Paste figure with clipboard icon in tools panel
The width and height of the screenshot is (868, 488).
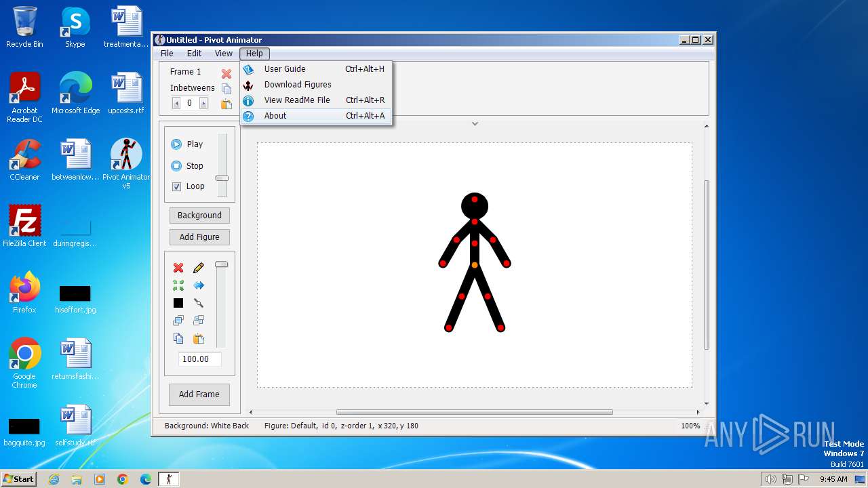[x=199, y=338]
